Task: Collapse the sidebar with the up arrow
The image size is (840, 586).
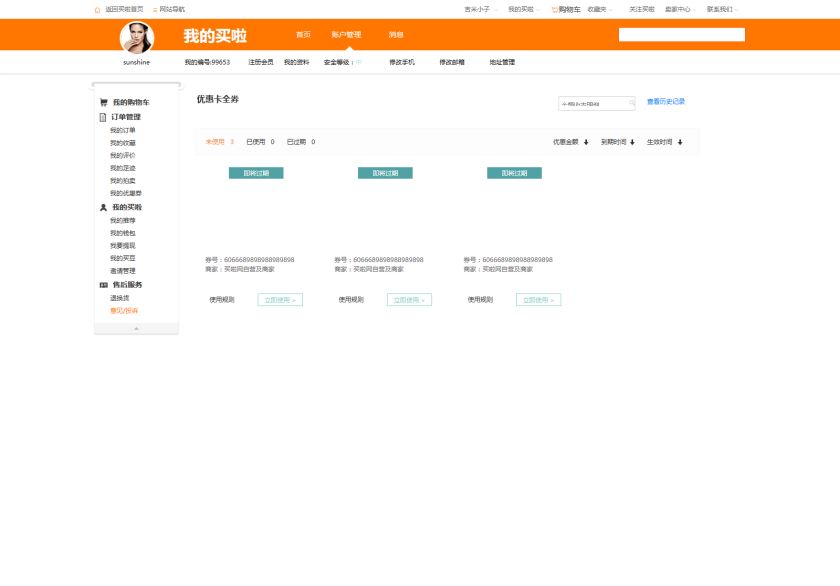Action: (x=136, y=328)
